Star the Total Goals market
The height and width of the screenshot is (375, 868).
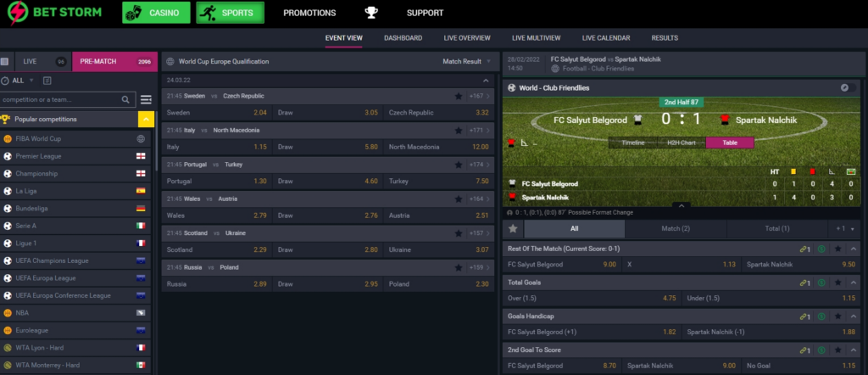tap(838, 283)
